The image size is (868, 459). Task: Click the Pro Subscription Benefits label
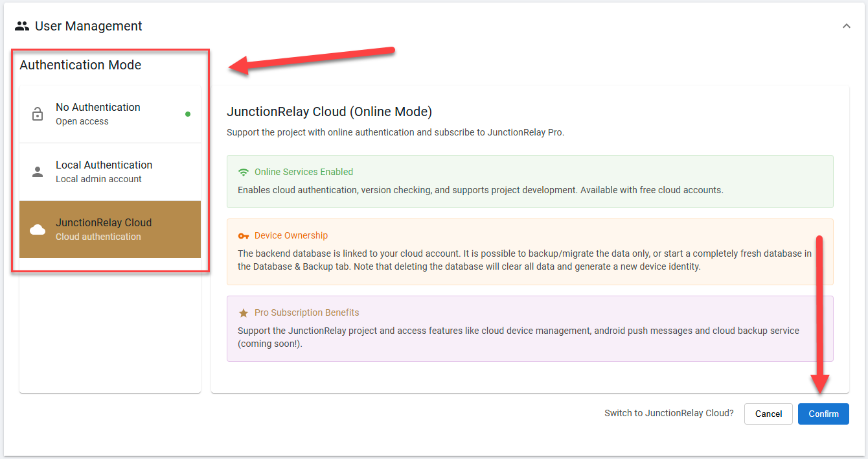pyautogui.click(x=307, y=312)
